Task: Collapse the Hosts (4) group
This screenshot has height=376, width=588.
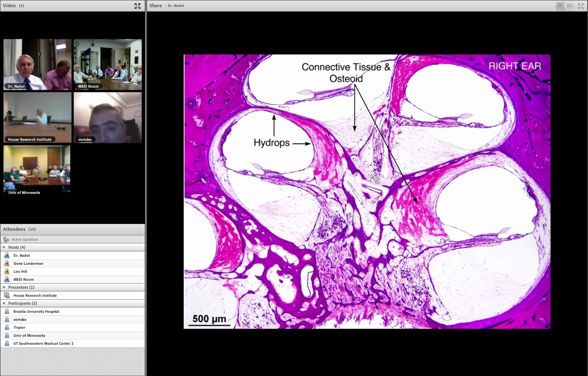Action: click(x=4, y=247)
